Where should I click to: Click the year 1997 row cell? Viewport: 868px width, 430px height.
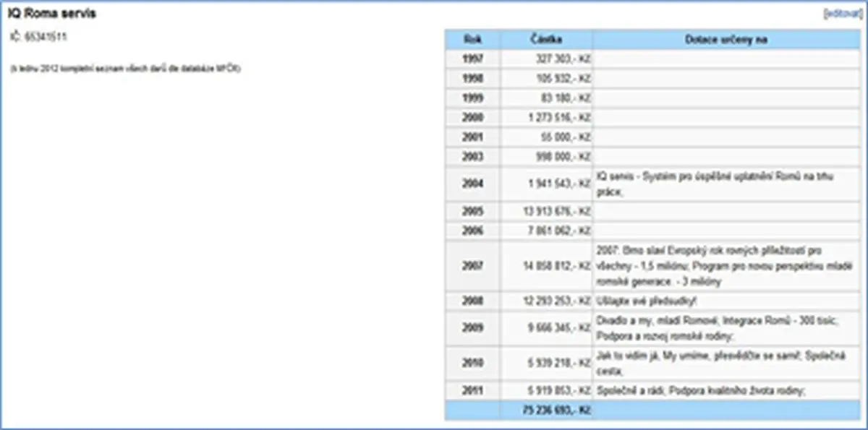pyautogui.click(x=472, y=59)
